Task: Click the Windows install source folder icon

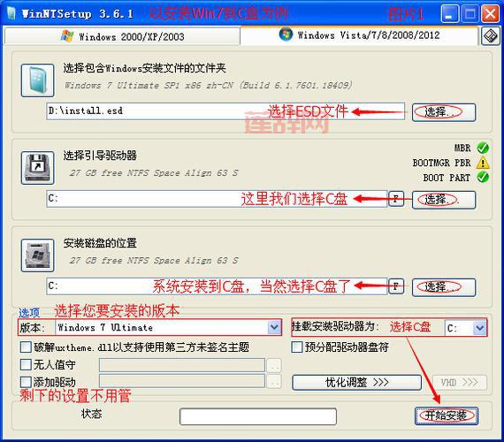Action: point(38,80)
